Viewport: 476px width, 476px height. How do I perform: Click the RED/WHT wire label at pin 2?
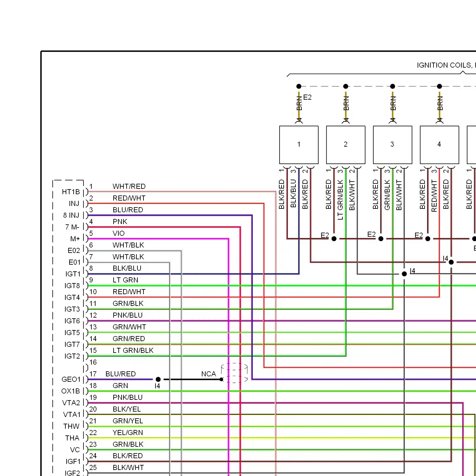(x=129, y=198)
